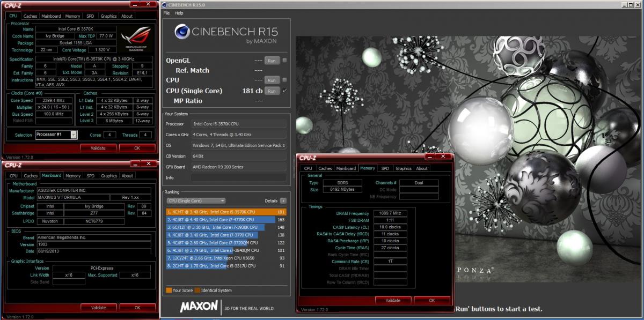Switch to Mainboard tab in CPU-Z processor window
This screenshot has width=644, height=320.
52,16
